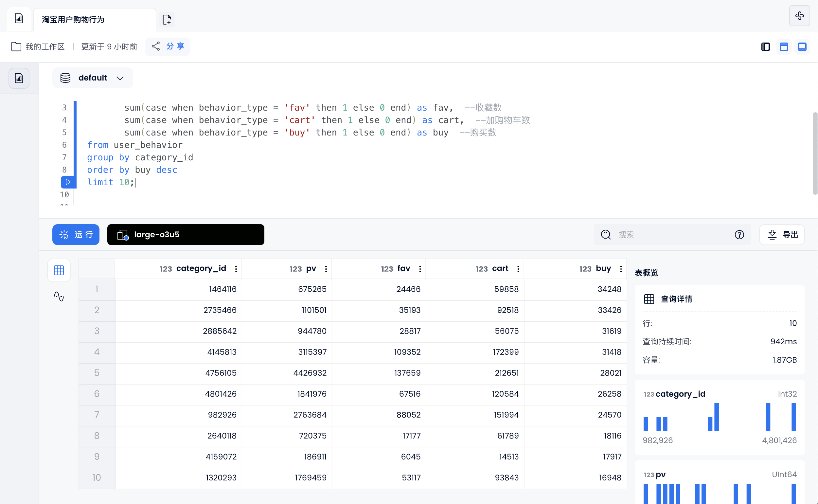Viewport: 818px width, 504px height.
Task: Click 'from user_behavior' line in editor
Action: point(134,145)
